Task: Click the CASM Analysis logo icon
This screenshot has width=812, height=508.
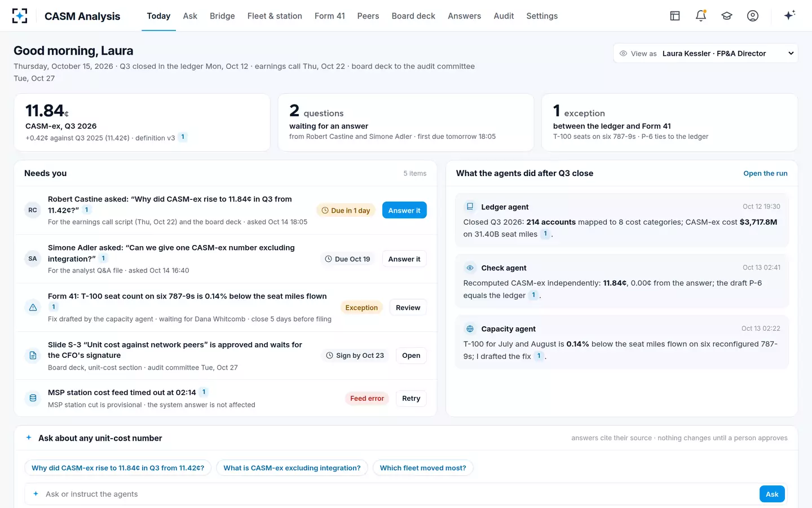Action: (x=20, y=16)
